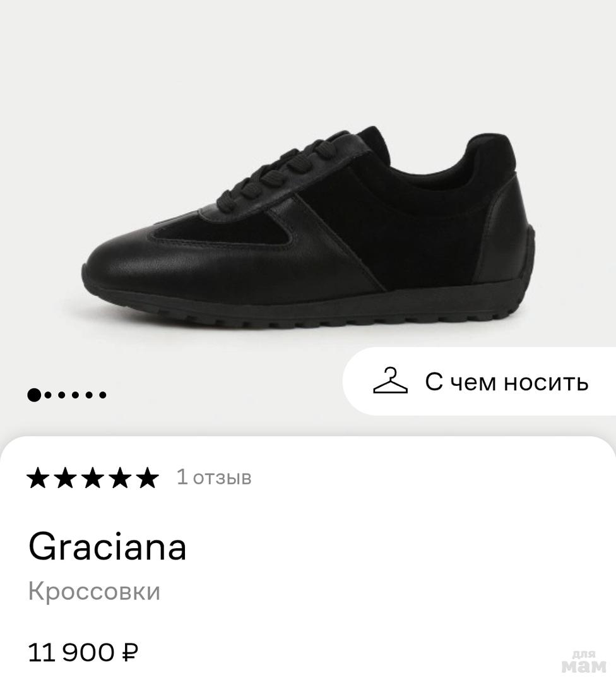The image size is (616, 682).
Task: Open the Graciana brand page
Action: click(x=107, y=547)
